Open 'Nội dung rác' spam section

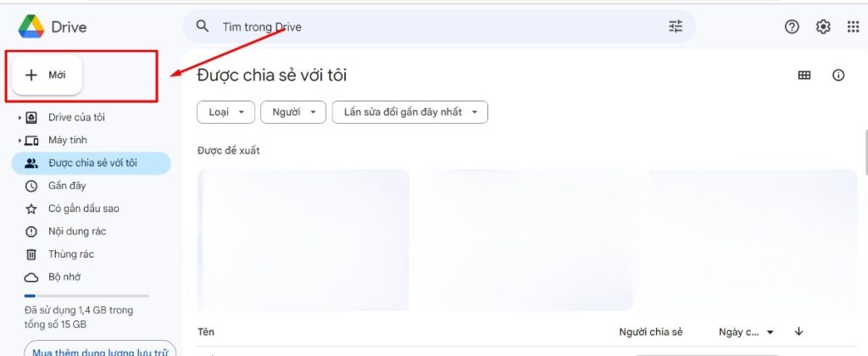click(x=77, y=231)
